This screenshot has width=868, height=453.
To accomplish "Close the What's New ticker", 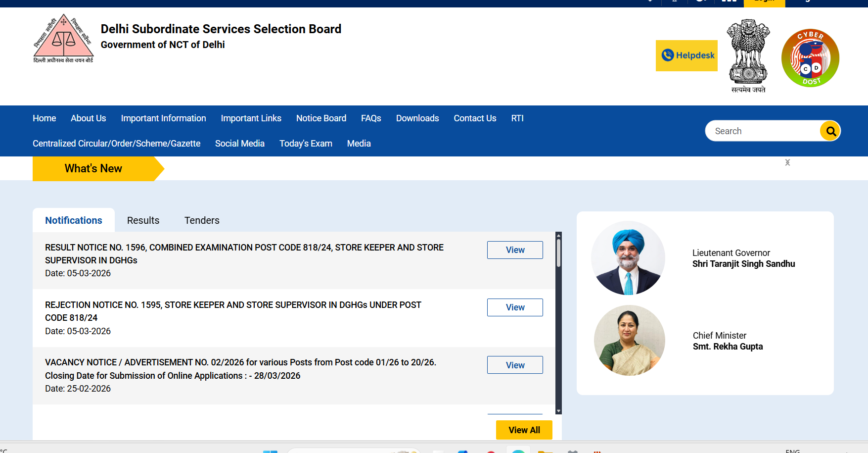I will pos(787,162).
